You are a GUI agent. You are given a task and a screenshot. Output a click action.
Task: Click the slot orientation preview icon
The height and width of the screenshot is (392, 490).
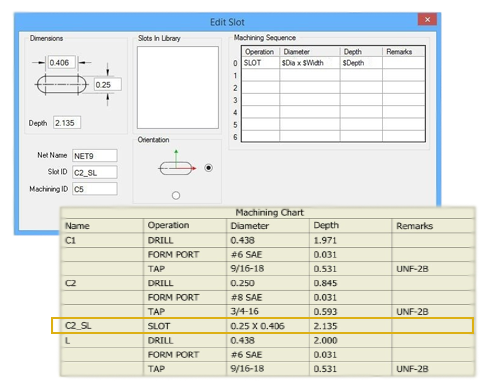(177, 164)
